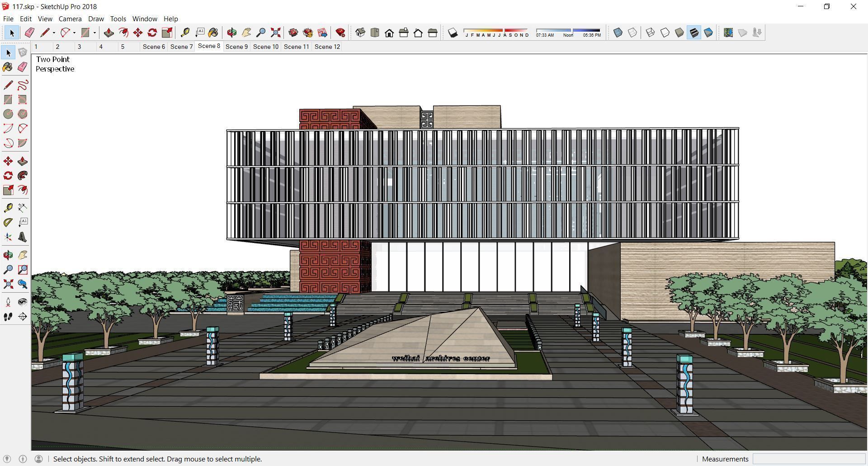Click Send to LayOut icon
Screen dimensions: 868x466
[x=322, y=33]
